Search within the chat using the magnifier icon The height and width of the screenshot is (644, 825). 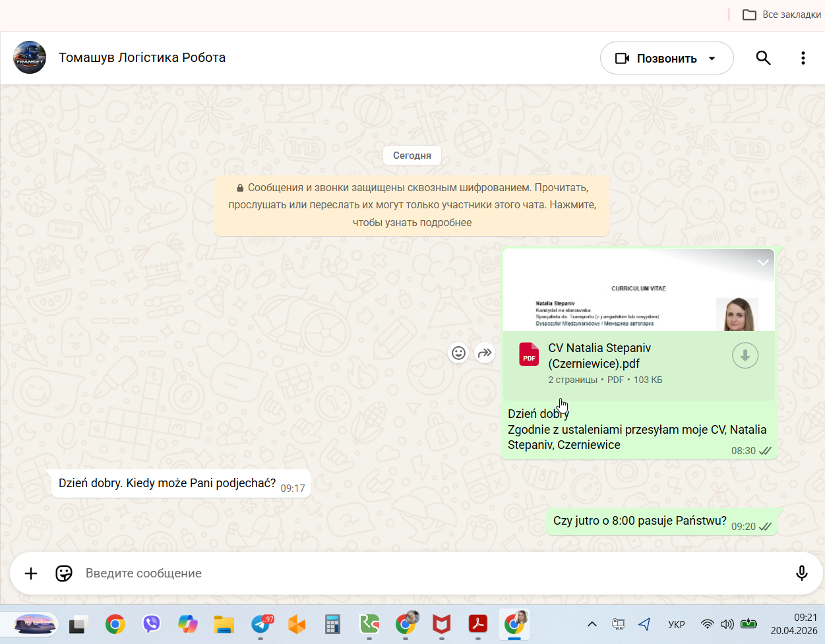coord(763,58)
